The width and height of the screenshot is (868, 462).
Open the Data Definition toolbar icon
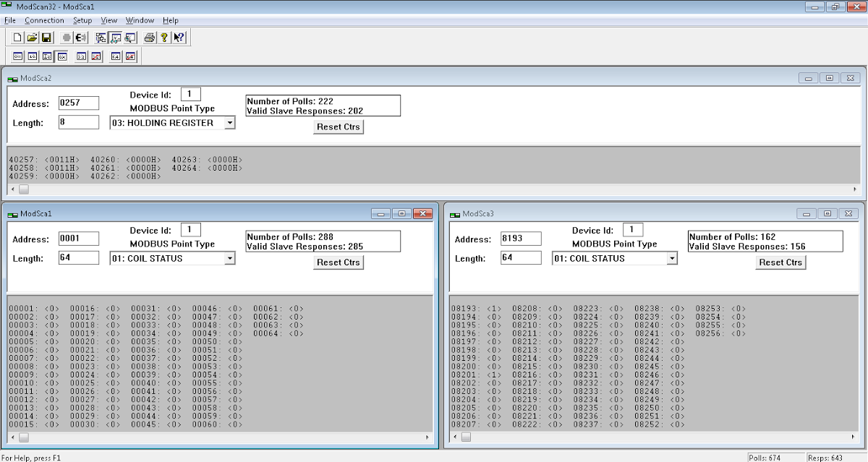(x=101, y=38)
